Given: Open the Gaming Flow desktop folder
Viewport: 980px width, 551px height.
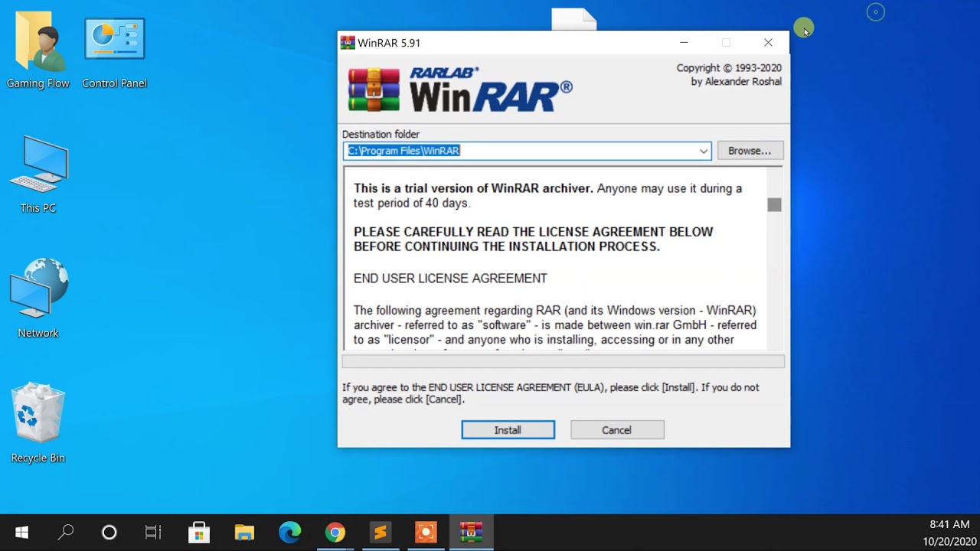Looking at the screenshot, I should [38, 51].
